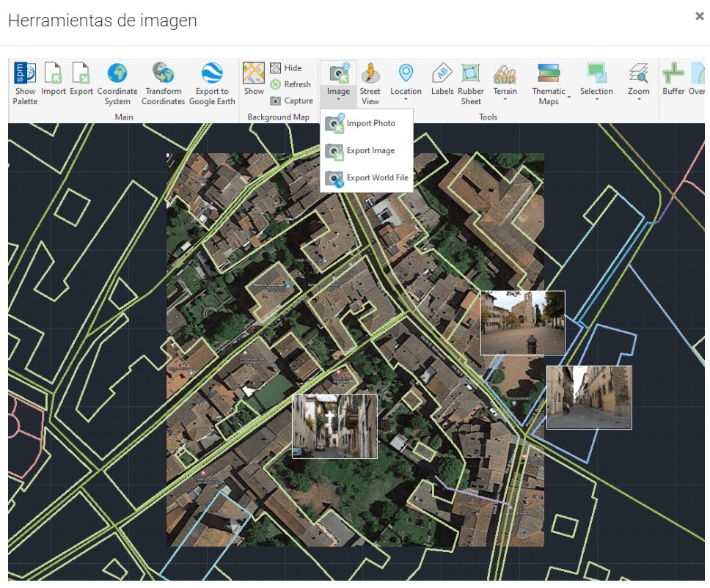This screenshot has height=588, width=710.
Task: Select Export World File menu entry
Action: 371,177
